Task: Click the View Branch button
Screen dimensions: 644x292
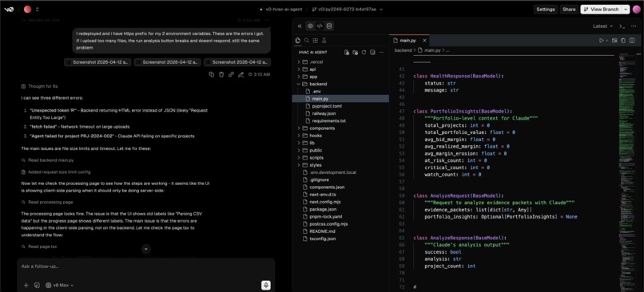Action: (601, 9)
